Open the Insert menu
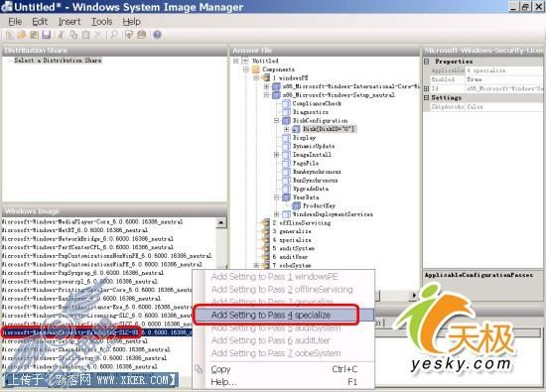 (x=69, y=22)
